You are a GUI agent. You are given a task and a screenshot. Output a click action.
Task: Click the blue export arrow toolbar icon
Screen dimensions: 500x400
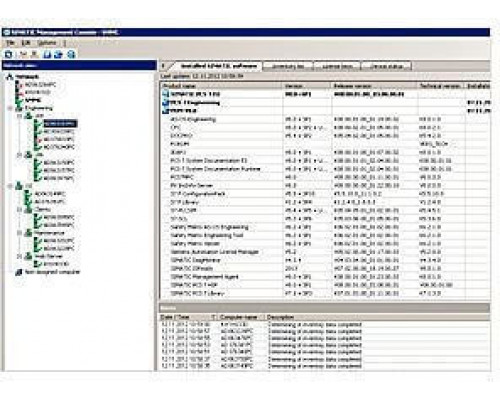point(59,55)
